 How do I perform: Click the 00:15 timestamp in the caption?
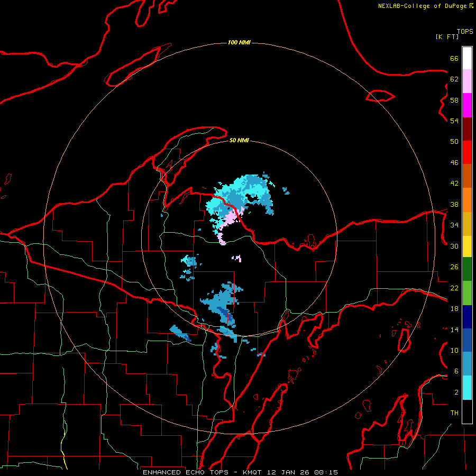[x=326, y=472]
